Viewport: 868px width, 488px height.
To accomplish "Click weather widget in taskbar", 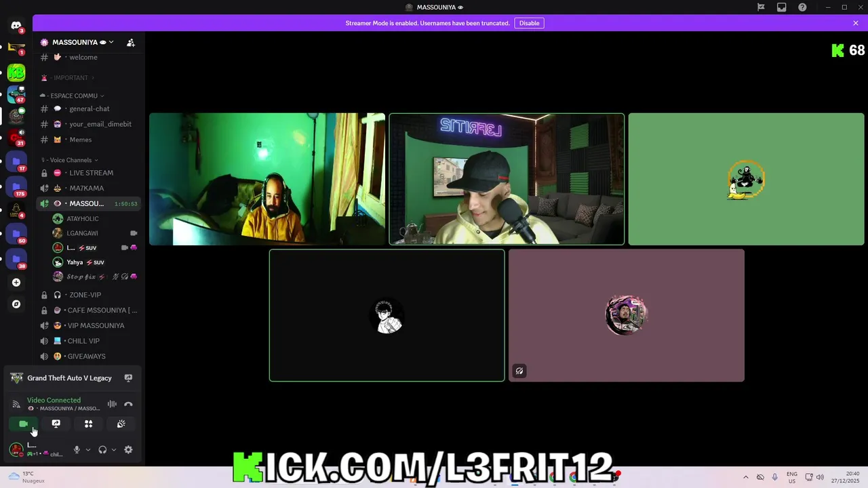I will point(26,477).
